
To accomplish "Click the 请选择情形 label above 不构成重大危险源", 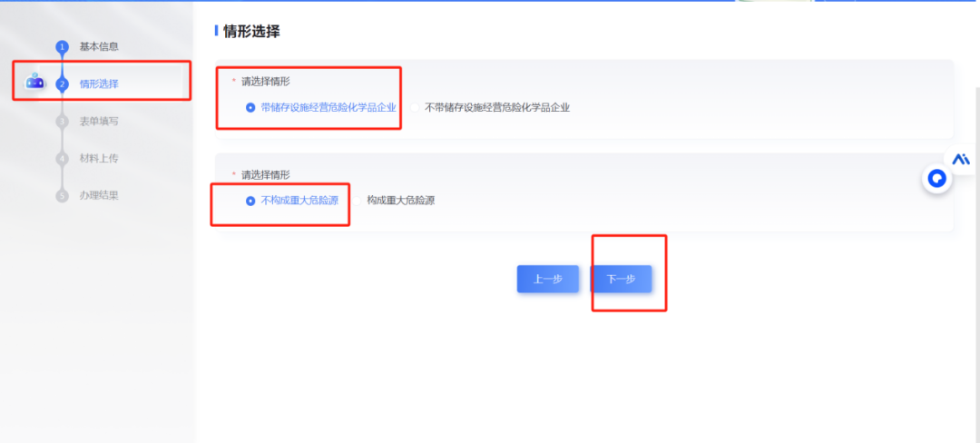I will pyautogui.click(x=266, y=175).
